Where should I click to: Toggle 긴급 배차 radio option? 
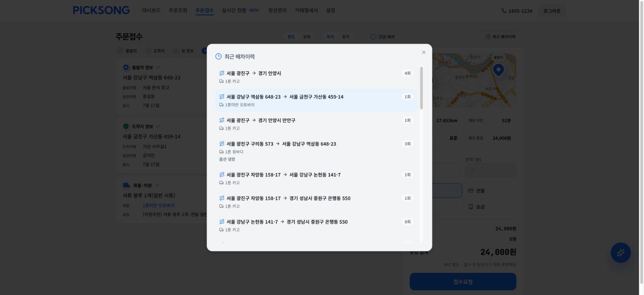382,37
